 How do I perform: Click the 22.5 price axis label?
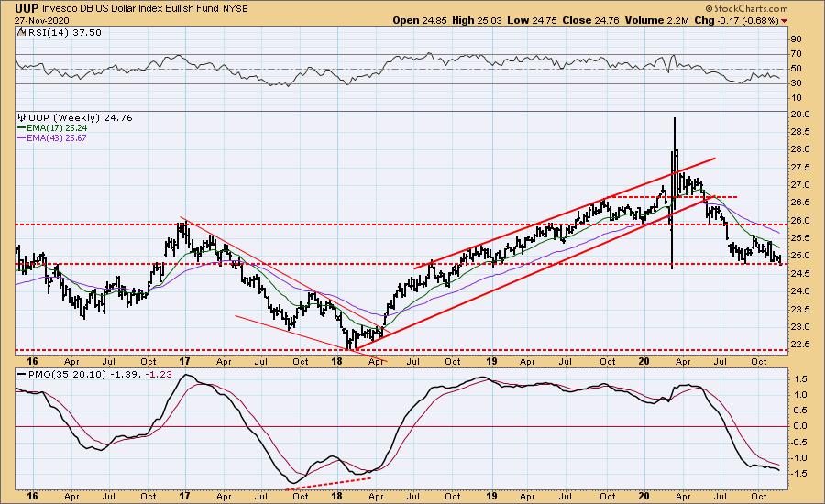point(799,344)
